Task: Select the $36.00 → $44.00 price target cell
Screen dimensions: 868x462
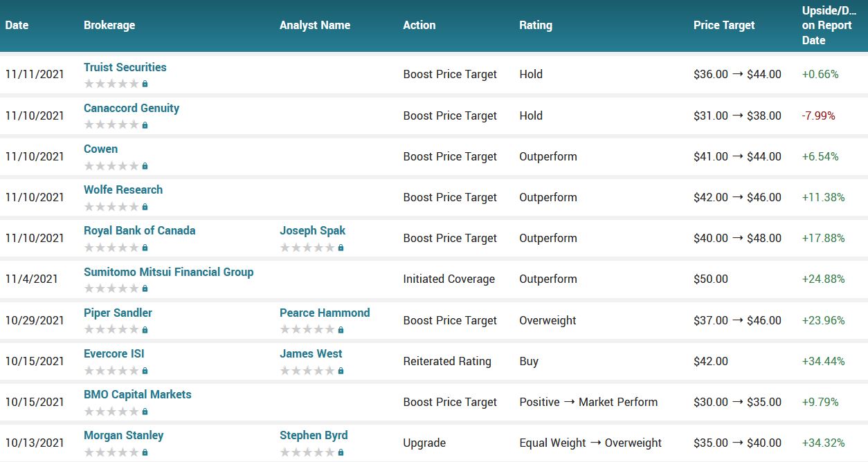Action: click(x=737, y=74)
